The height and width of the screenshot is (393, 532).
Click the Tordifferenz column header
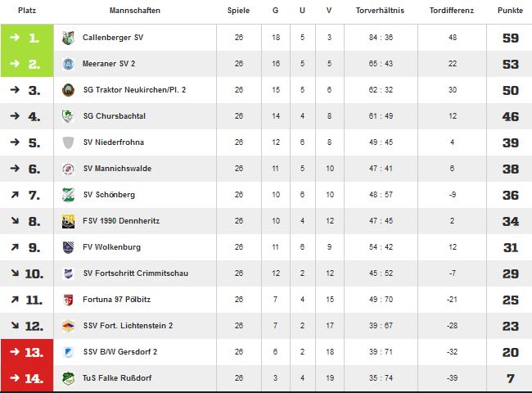(452, 11)
